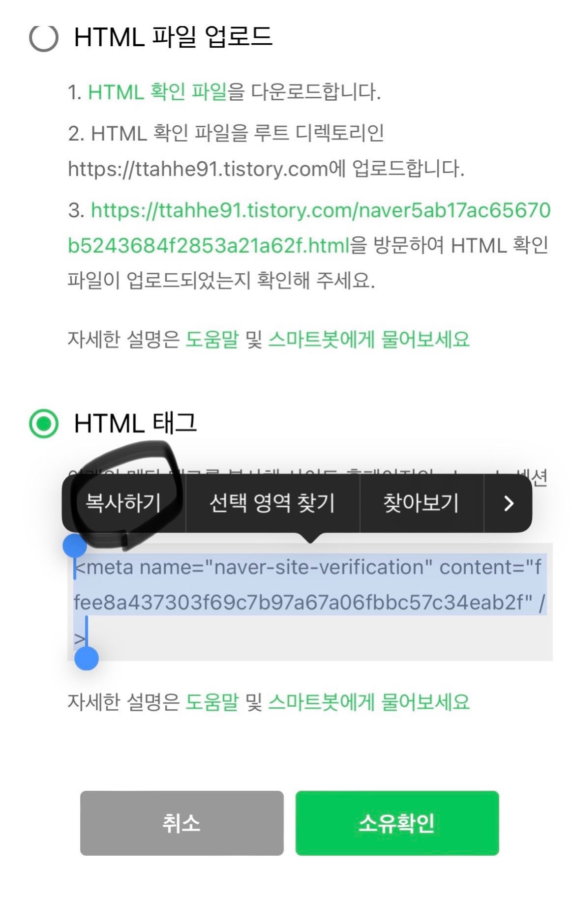Screen dimensions: 572x924
Task: Tap the HTML 태그 heading label
Action: point(135,423)
